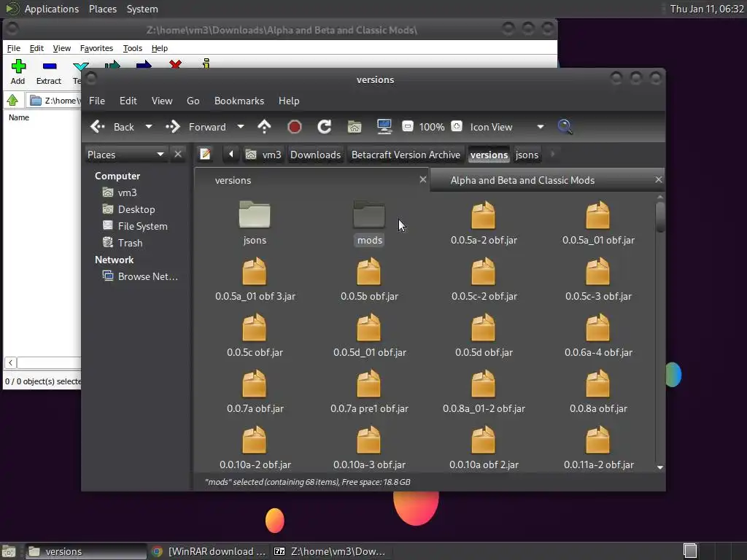This screenshot has height=560, width=747.
Task: Open the View menu in versions window
Action: coord(162,101)
